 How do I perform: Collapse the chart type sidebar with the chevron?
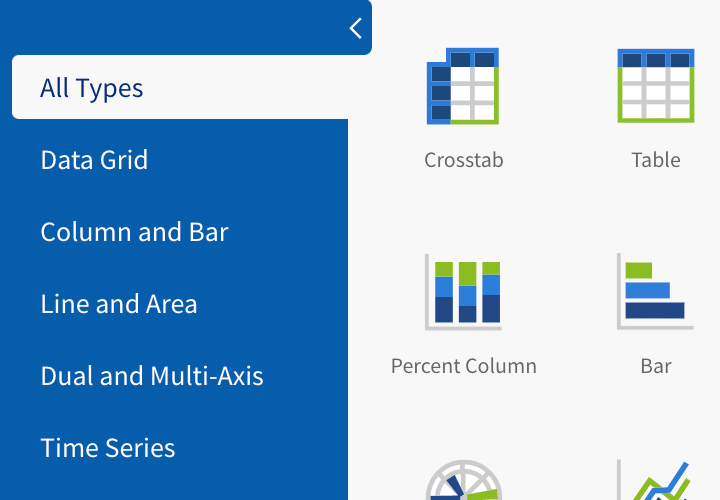355,28
